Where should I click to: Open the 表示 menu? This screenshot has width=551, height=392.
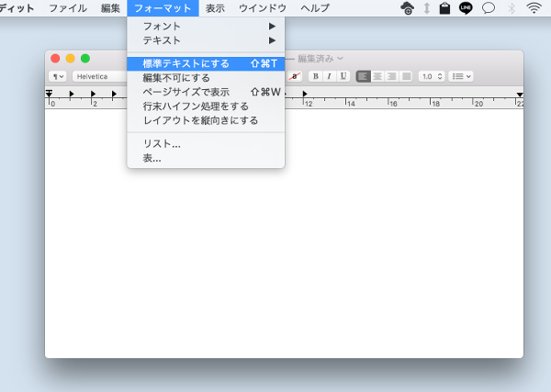(x=215, y=8)
